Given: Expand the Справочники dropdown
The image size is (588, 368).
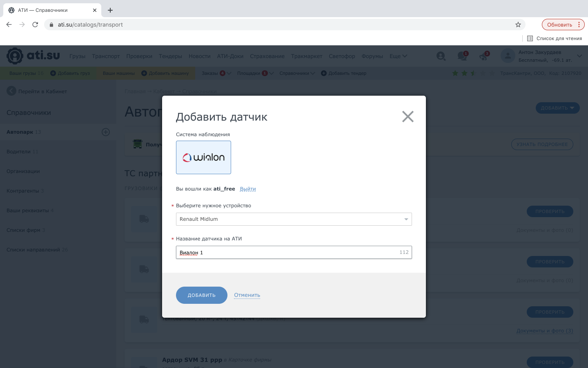Looking at the screenshot, I should 297,73.
